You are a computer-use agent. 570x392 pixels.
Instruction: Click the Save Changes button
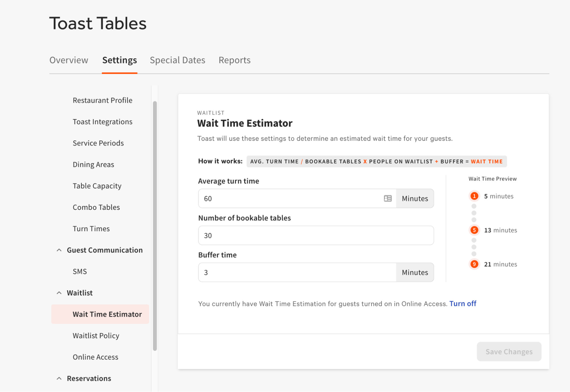pos(509,352)
